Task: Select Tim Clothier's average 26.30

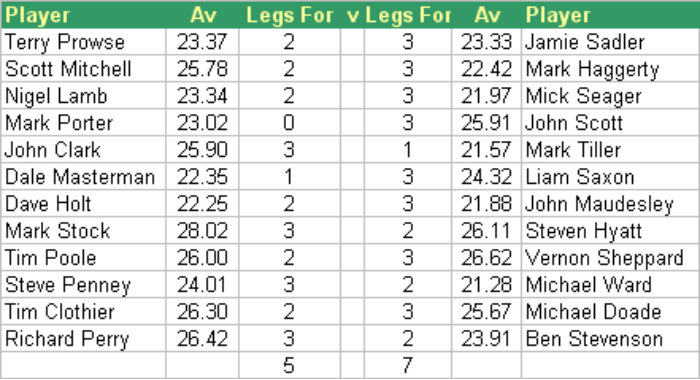Action: pos(202,312)
